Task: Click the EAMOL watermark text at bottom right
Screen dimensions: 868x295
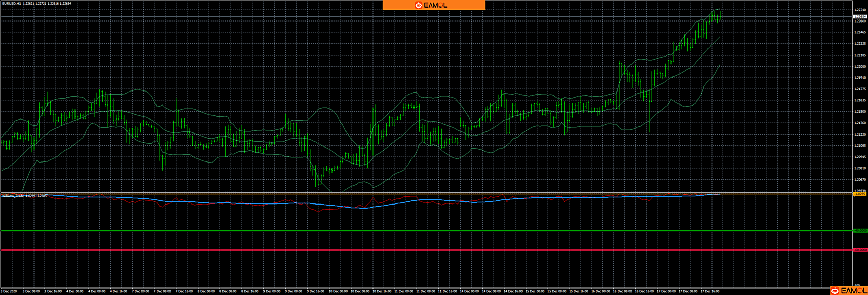Action: click(853, 291)
